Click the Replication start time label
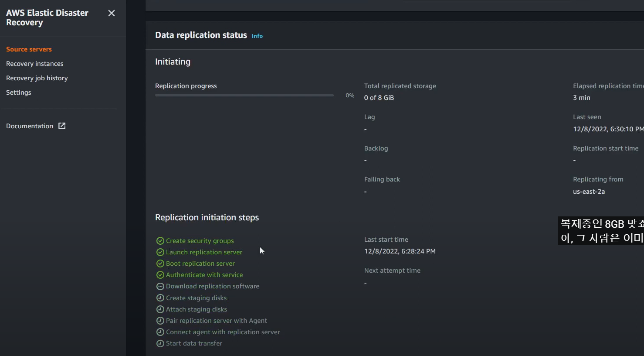 (606, 148)
